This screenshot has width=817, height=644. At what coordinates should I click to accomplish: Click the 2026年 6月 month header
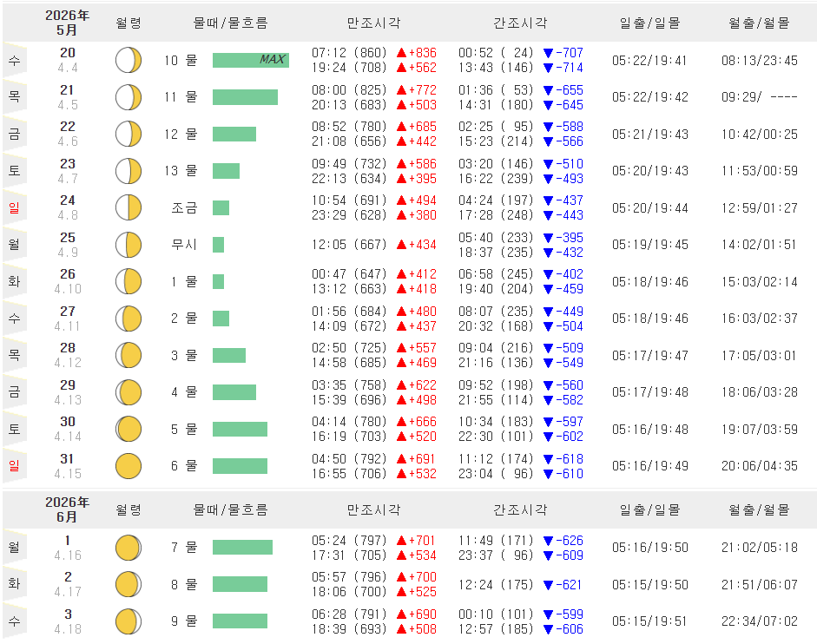pyautogui.click(x=67, y=509)
